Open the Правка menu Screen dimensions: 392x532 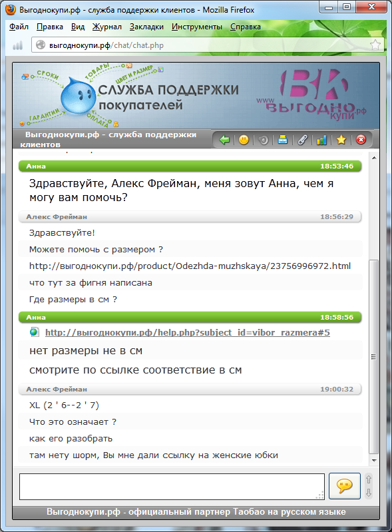50,27
